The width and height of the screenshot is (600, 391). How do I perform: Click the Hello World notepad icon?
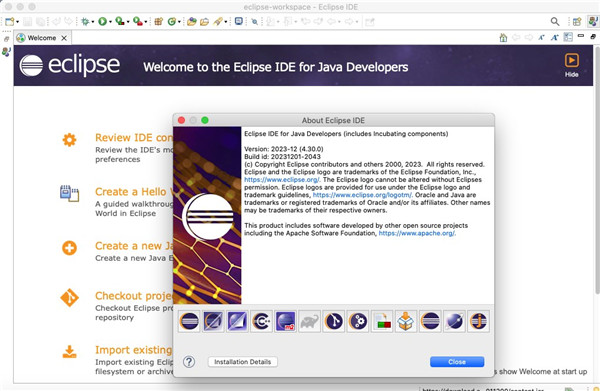tap(69, 193)
